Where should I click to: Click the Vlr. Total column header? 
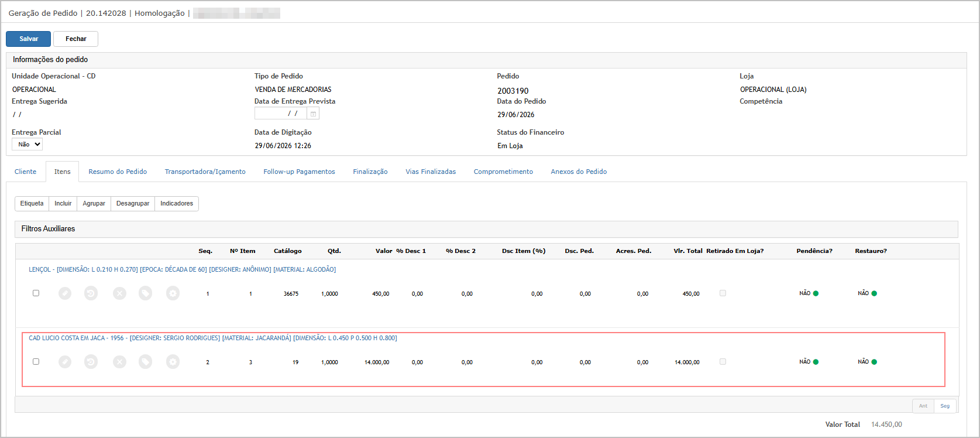[688, 251]
